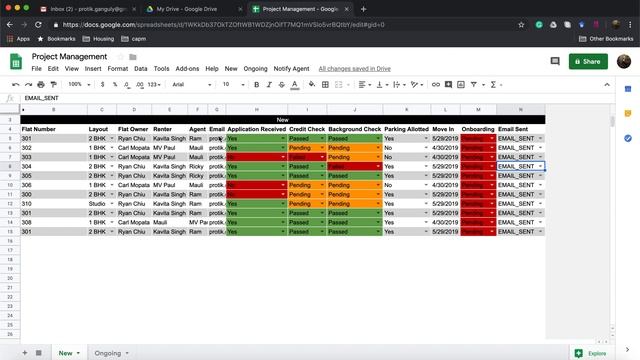Insert comment from toolbar
The width and height of the screenshot is (640, 360).
point(448,84)
